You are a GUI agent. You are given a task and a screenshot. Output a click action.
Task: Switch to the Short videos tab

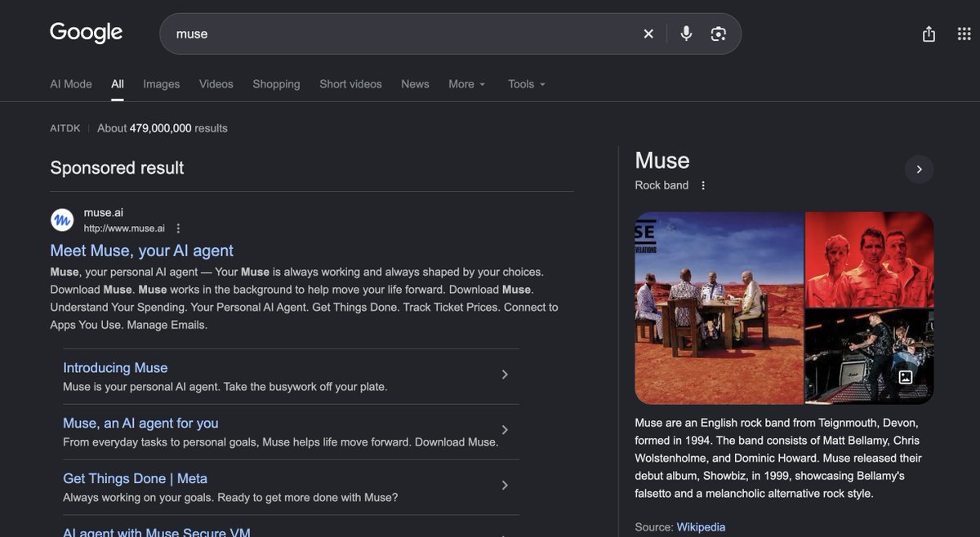coord(350,84)
